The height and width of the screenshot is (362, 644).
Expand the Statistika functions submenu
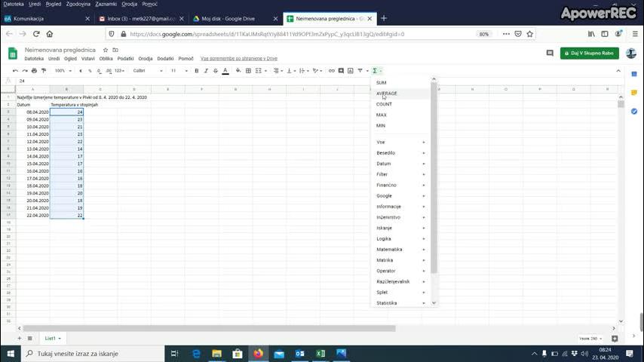coord(400,303)
